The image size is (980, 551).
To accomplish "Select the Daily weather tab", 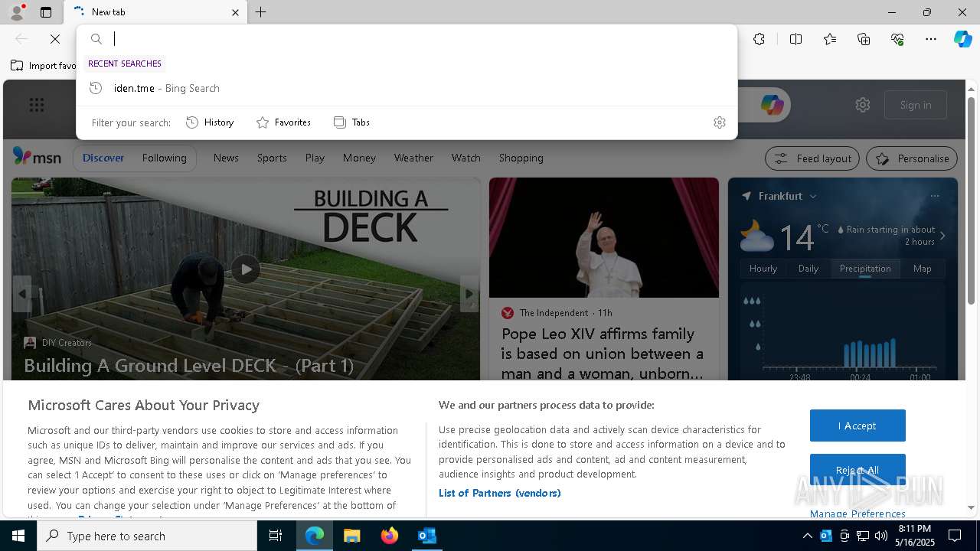I will point(808,269).
